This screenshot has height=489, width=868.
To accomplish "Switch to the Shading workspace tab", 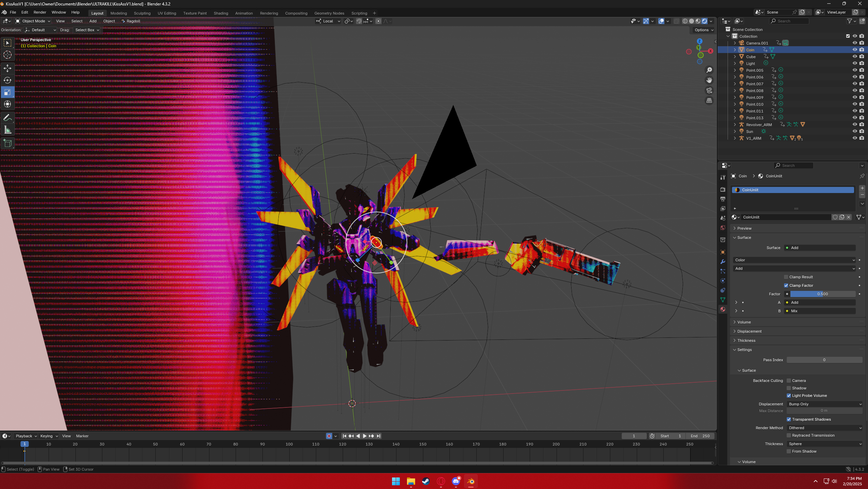I will pos(221,13).
